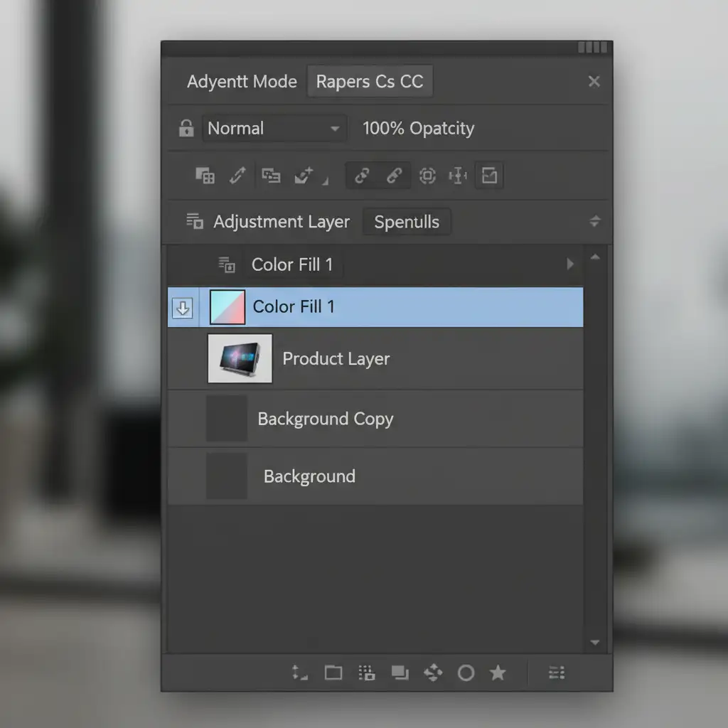Toggle the second chain link icon

tap(395, 176)
